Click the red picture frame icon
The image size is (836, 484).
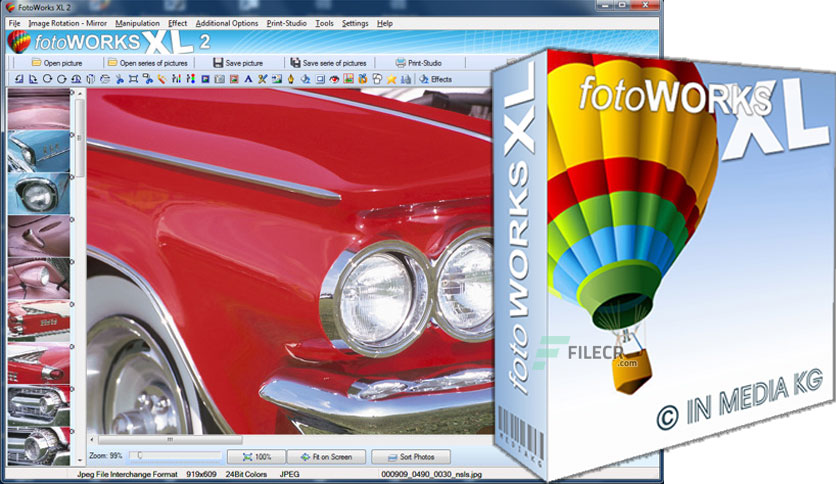(x=234, y=79)
